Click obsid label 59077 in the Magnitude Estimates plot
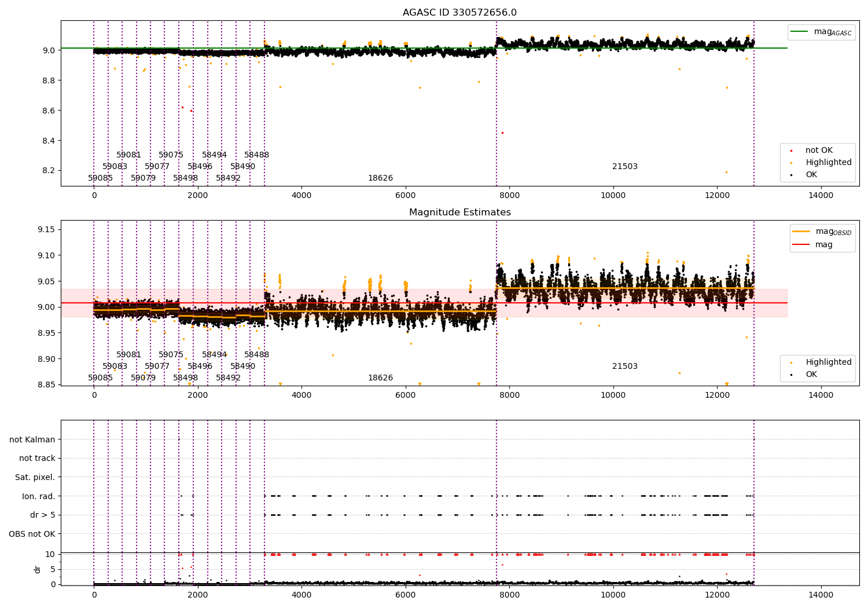The height and width of the screenshot is (608, 868). tap(157, 367)
